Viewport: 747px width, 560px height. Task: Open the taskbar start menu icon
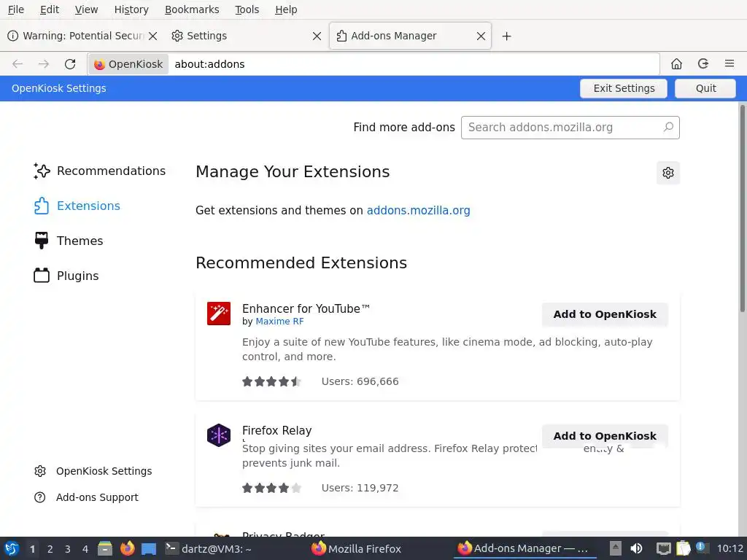coord(12,548)
